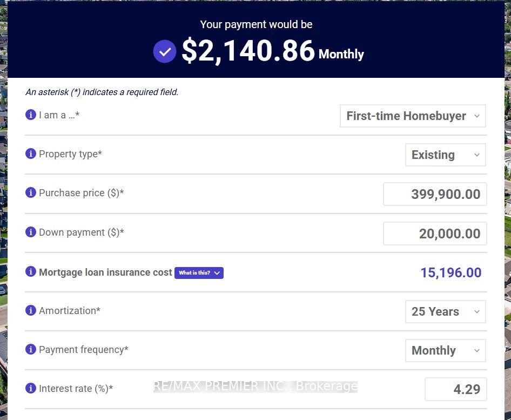Click the $2,140.86 payment amount
The image size is (511, 420).
coord(248,51)
